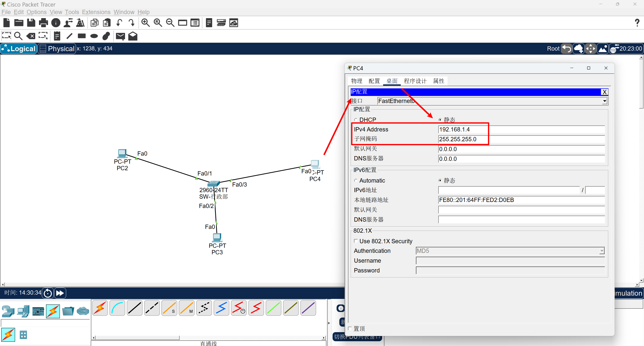Click the PC3 device on the canvas
The height and width of the screenshot is (346, 644).
click(217, 237)
